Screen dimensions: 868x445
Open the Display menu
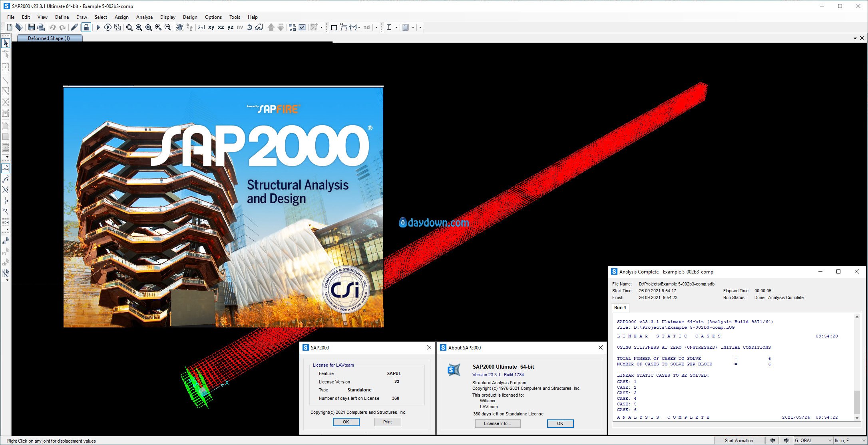pyautogui.click(x=168, y=17)
